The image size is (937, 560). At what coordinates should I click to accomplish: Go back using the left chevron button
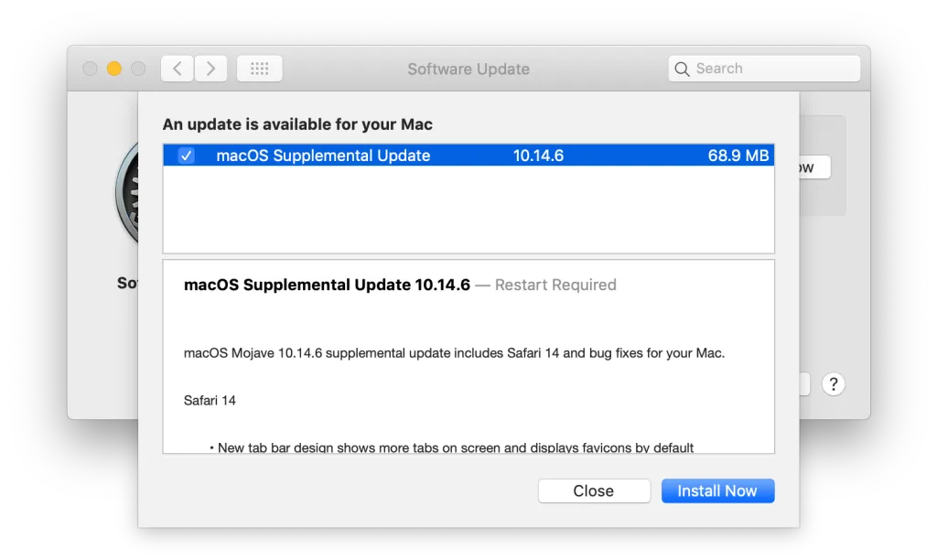(x=178, y=69)
